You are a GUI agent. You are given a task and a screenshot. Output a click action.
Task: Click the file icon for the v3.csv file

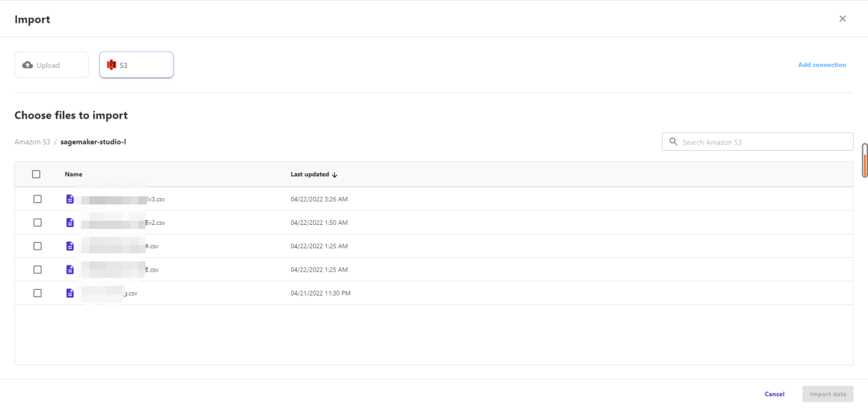[x=70, y=200]
